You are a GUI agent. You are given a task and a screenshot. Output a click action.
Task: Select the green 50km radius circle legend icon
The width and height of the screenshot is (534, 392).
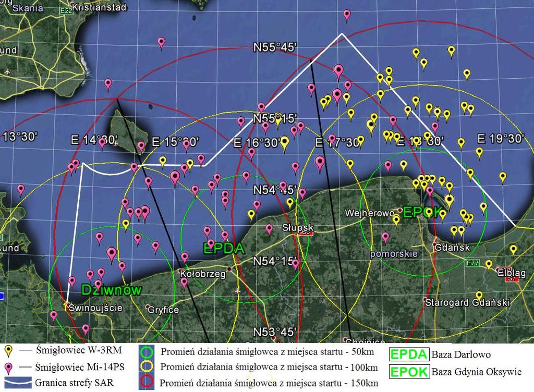[147, 352]
